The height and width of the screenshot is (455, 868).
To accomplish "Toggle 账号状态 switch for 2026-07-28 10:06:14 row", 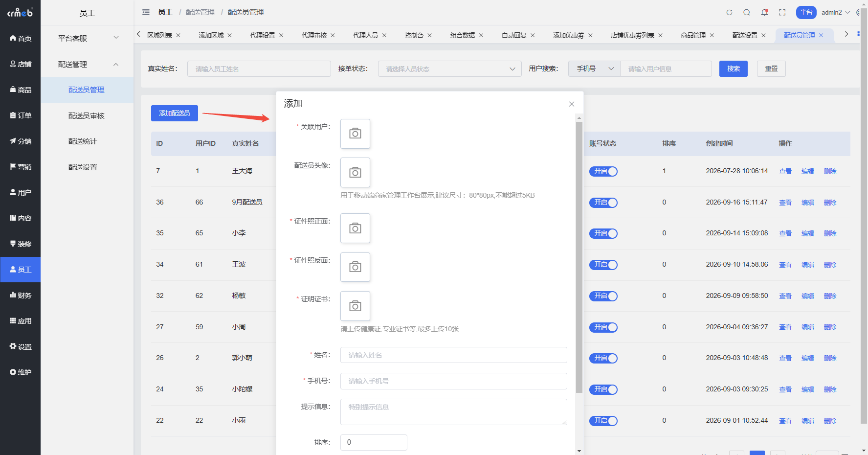I will pyautogui.click(x=603, y=171).
